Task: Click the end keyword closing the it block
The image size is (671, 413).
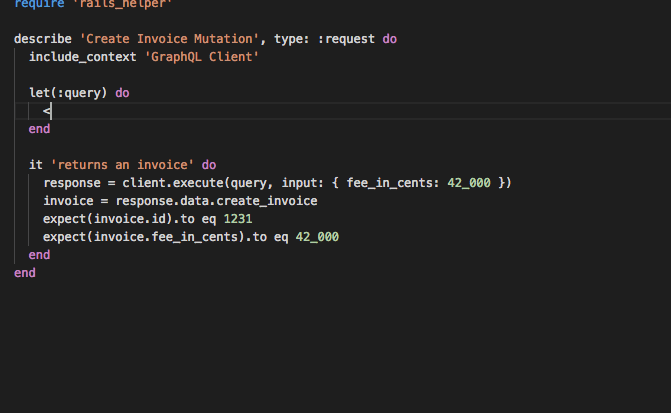Action: [x=39, y=255]
